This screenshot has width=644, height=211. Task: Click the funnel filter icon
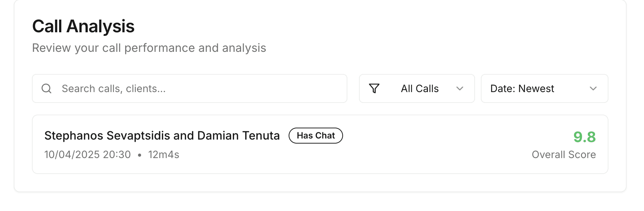click(x=374, y=88)
